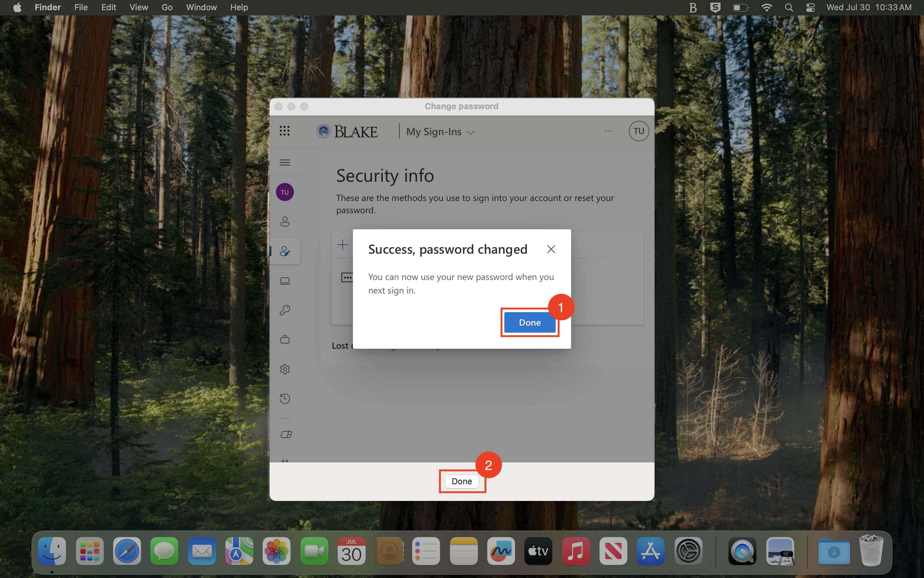Screen dimensions: 924x578
Task: Click the white Done button in the window's bottom bar
Action: (462, 481)
